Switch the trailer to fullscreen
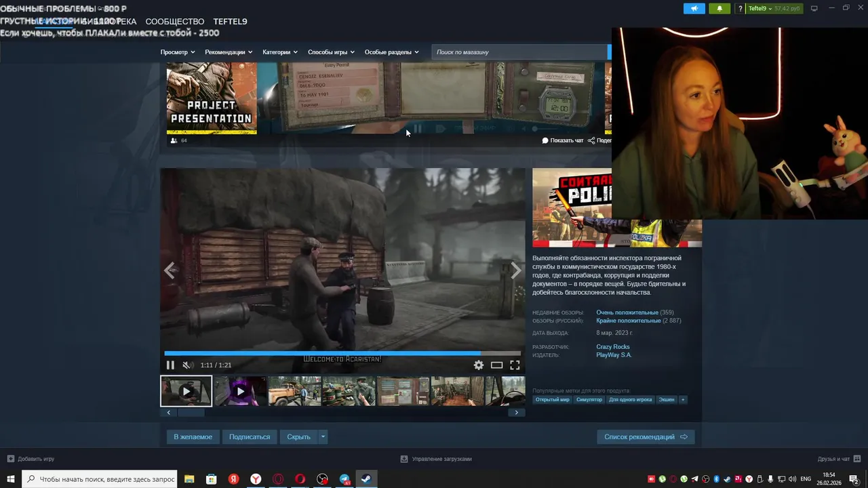Screen dimensions: 868x488 (x=515, y=365)
